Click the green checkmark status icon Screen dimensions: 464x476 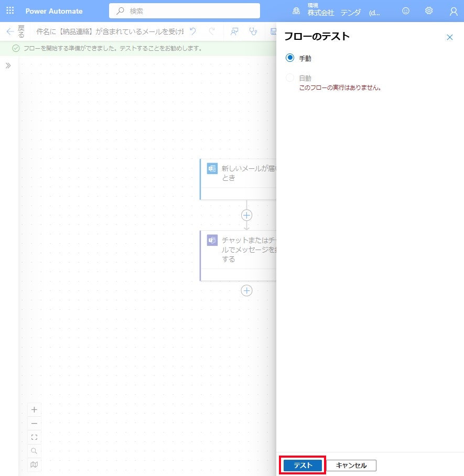pyautogui.click(x=16, y=48)
